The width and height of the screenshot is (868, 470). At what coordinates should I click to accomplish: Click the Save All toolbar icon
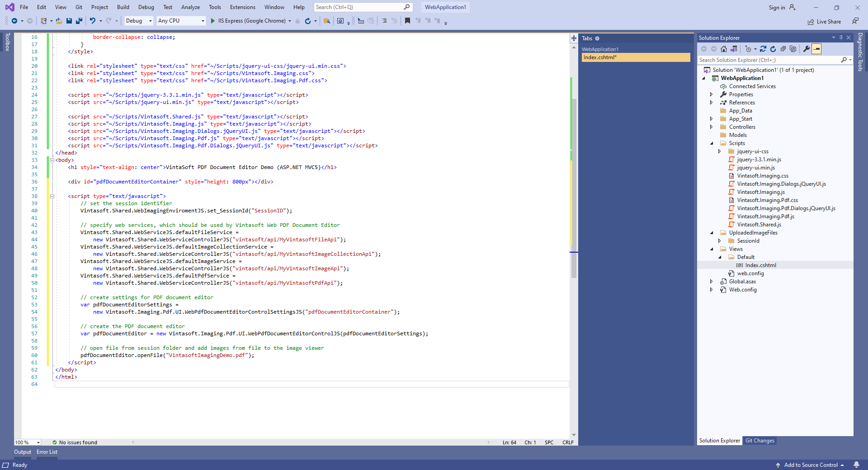[79, 21]
